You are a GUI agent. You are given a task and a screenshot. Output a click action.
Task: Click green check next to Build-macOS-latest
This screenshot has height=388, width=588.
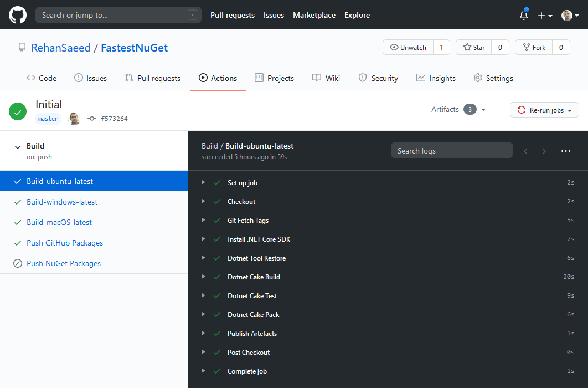18,222
